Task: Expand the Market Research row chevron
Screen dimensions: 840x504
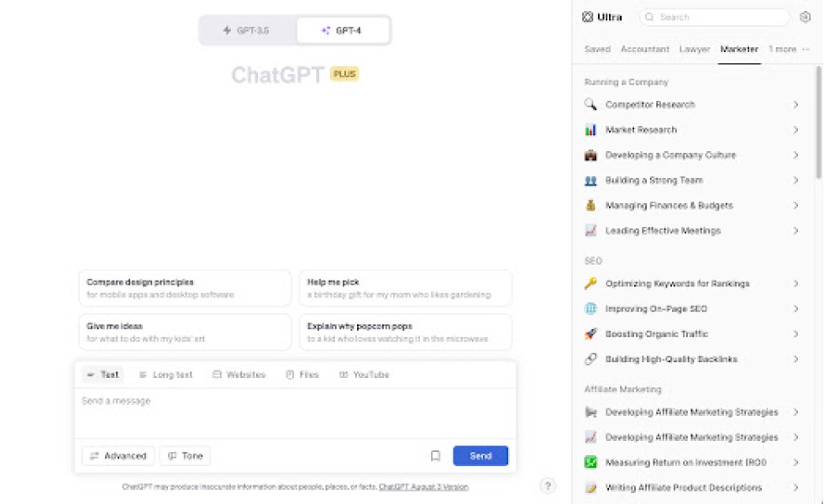Action: tap(795, 129)
